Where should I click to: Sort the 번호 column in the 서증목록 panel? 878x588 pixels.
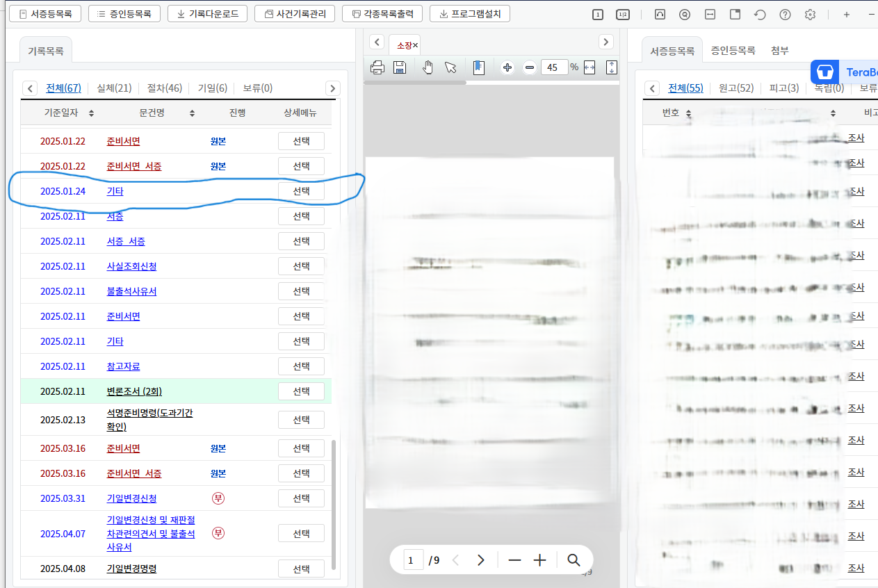tap(688, 112)
